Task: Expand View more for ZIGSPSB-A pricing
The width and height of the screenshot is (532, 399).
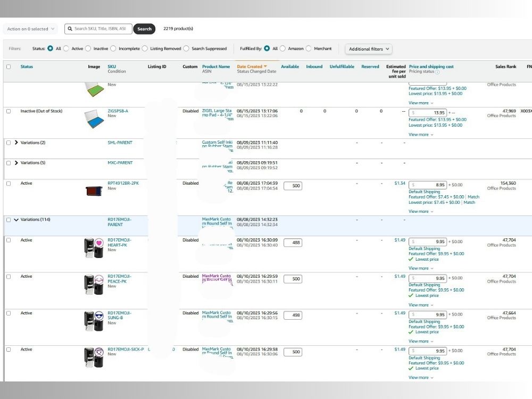Action: (x=421, y=135)
